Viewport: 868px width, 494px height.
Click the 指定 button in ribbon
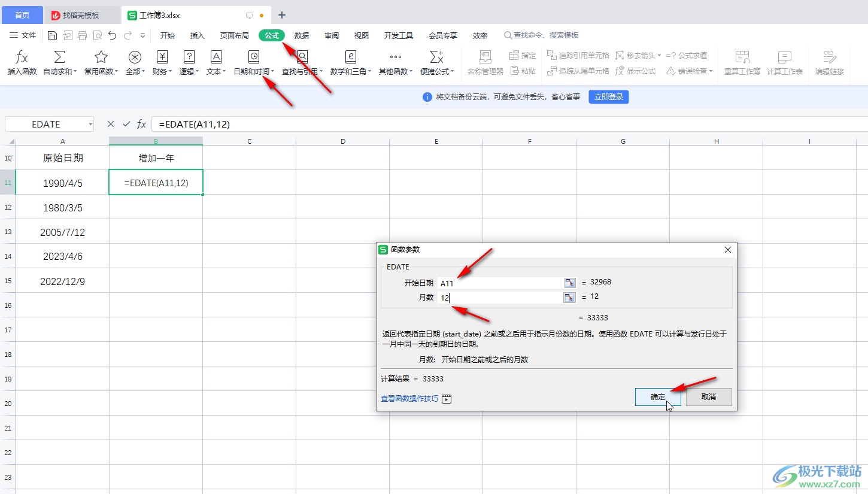point(523,55)
